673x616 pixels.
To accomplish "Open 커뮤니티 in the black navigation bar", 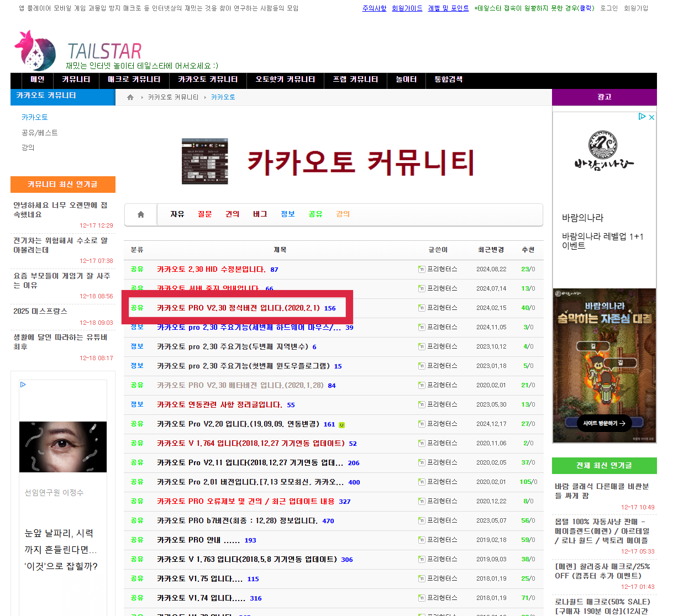I will (x=76, y=80).
